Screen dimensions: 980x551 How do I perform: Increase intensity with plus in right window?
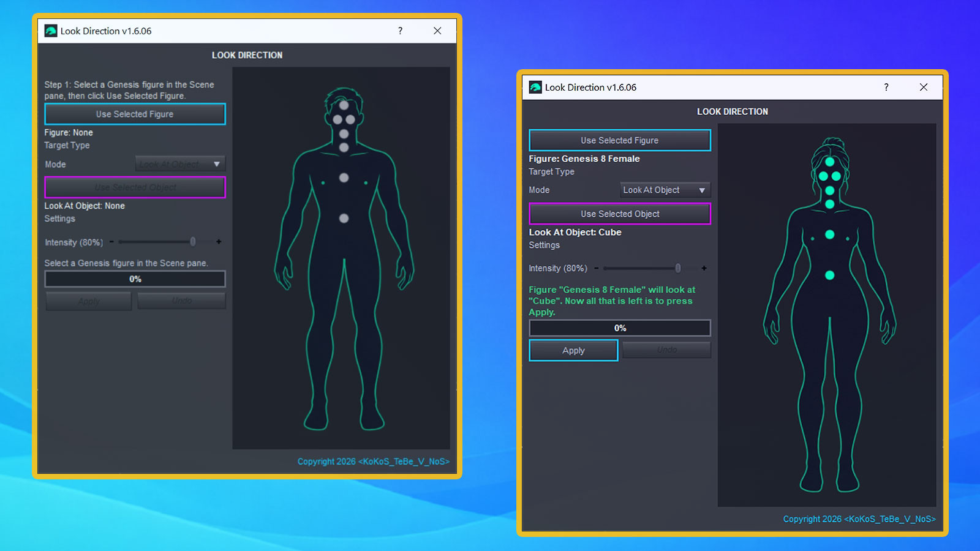[704, 268]
